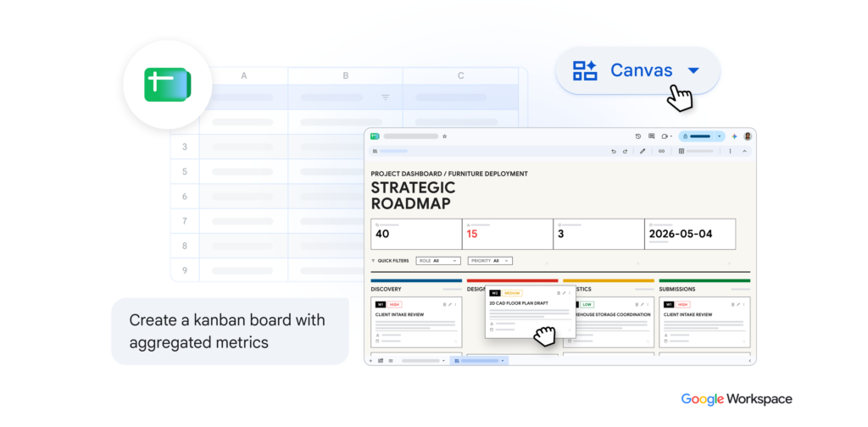This screenshot has height=427, width=868.
Task: Expand the Canvas dropdown arrow
Action: click(x=693, y=71)
